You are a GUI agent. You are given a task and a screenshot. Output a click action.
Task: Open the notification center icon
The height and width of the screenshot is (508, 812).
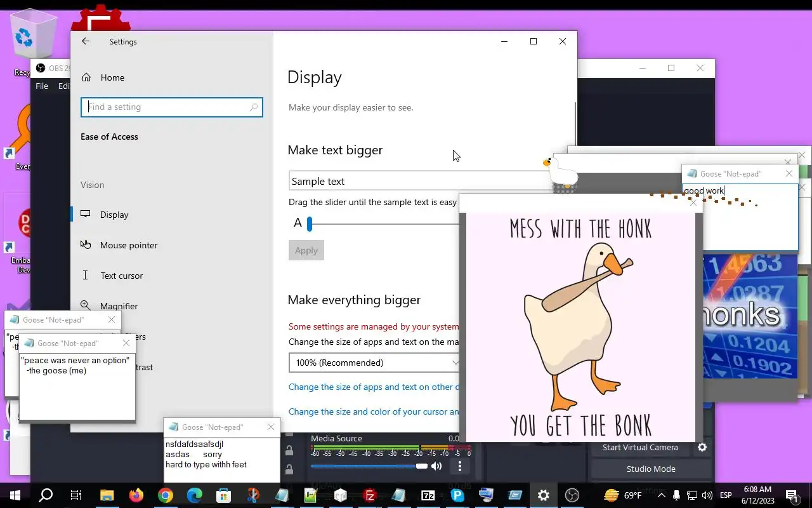click(x=792, y=495)
